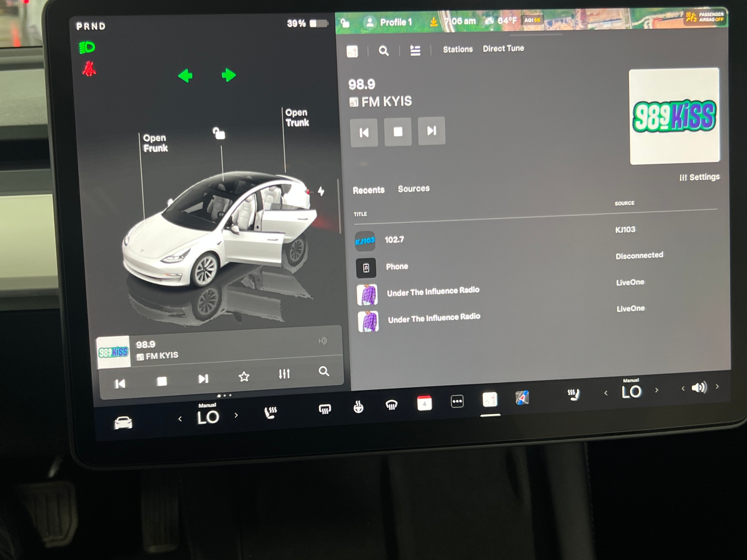
Task: Open the radio app in dock
Action: pos(490,399)
